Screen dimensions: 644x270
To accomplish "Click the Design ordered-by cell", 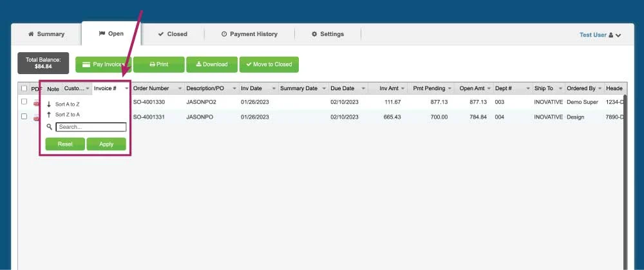I will tap(575, 117).
